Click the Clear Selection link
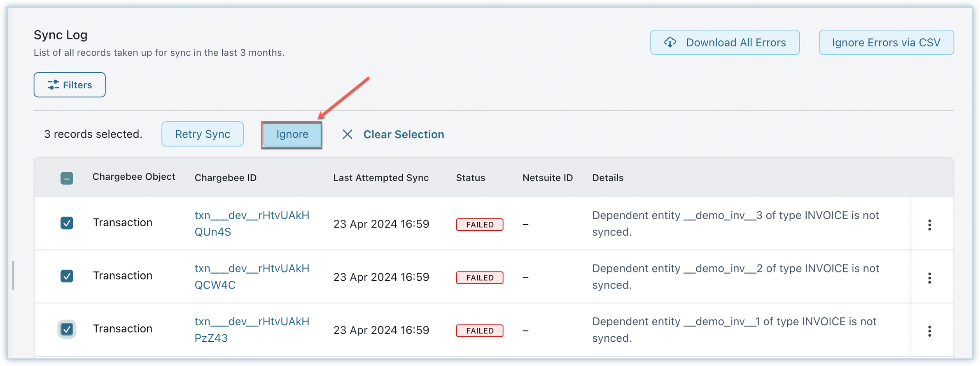Image resolution: width=980 pixels, height=366 pixels. (x=403, y=134)
